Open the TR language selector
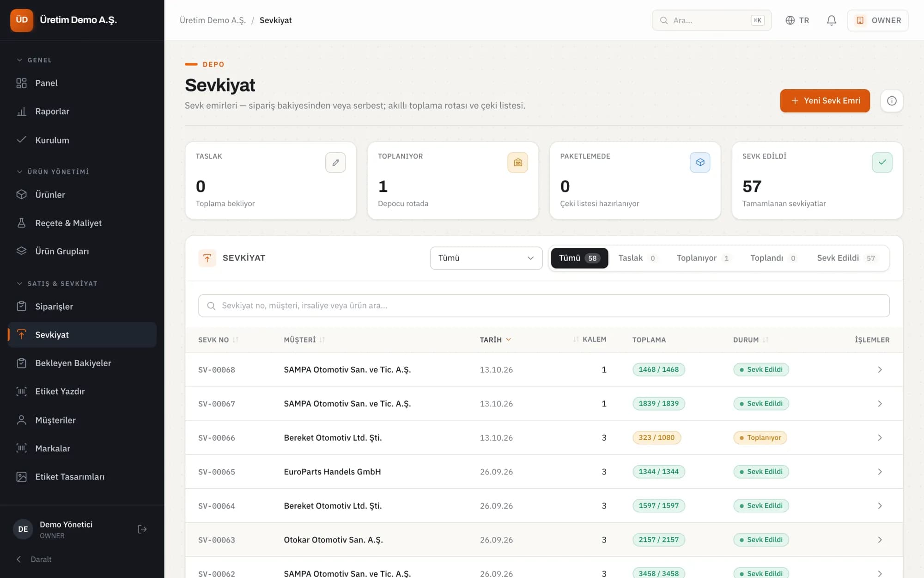Image resolution: width=924 pixels, height=578 pixels. click(x=797, y=20)
